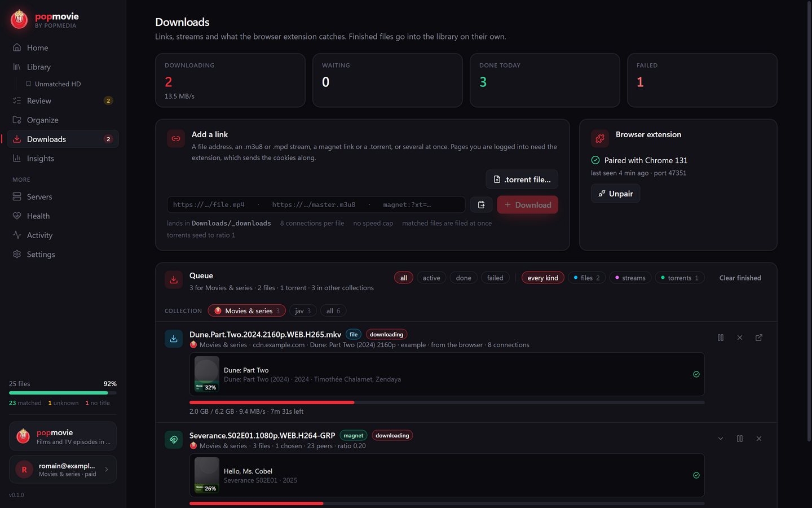Click the Settings gear icon

[17, 254]
